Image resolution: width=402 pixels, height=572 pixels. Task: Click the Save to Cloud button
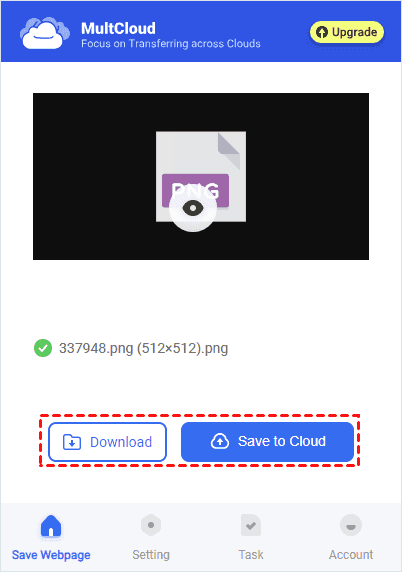[267, 441]
